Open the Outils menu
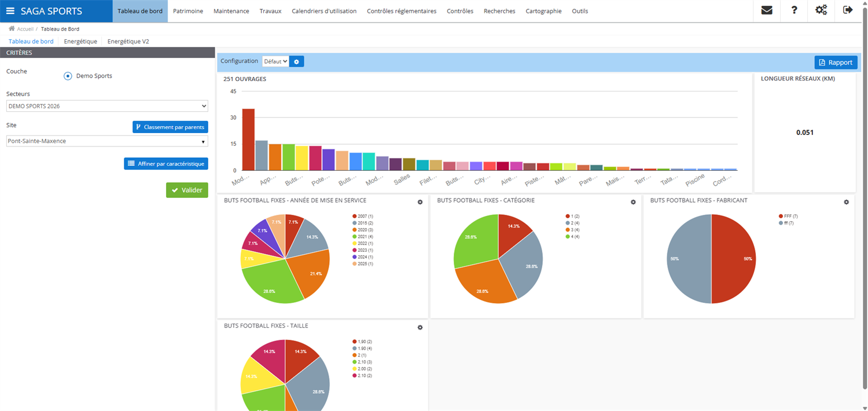This screenshot has width=868, height=411. pos(580,11)
